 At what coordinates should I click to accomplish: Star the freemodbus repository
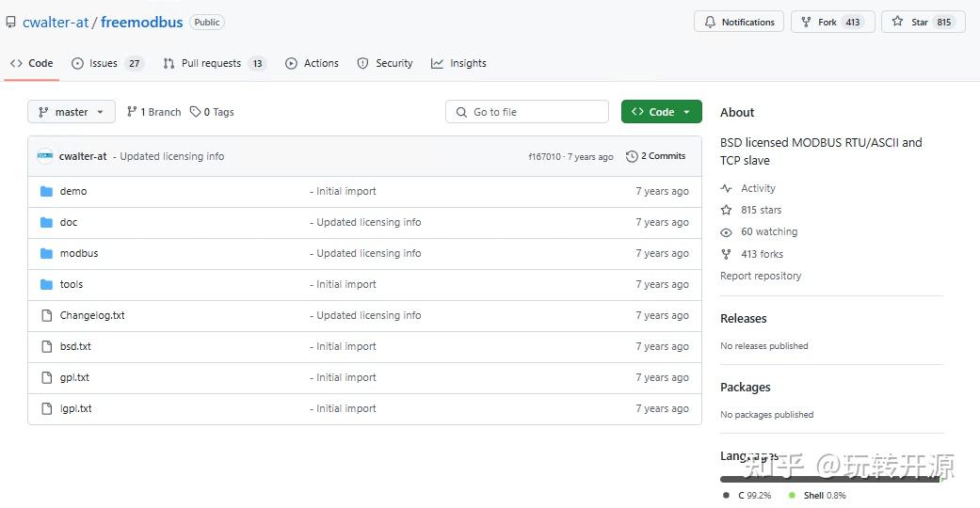coord(922,22)
